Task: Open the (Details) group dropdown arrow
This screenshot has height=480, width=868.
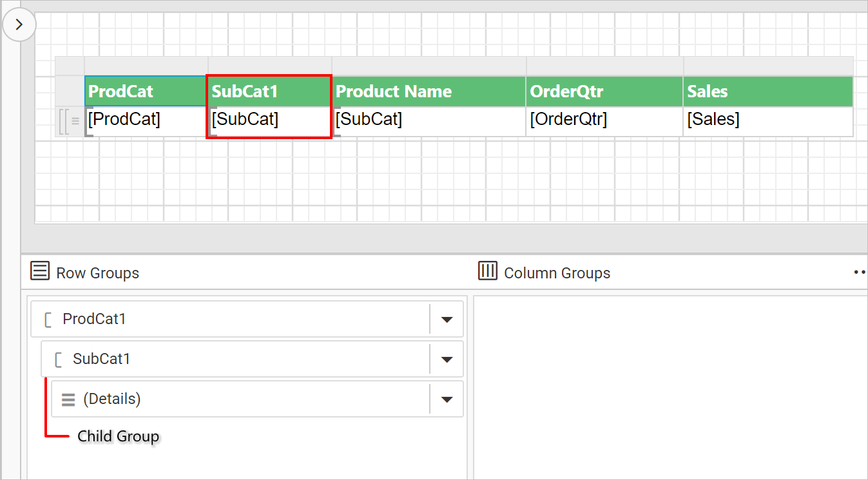Action: (x=447, y=399)
